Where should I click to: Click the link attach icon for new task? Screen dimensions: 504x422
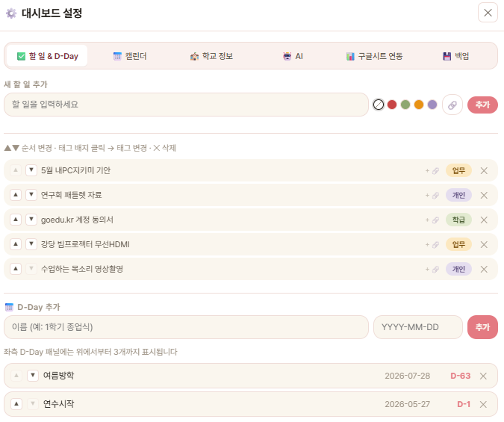click(452, 105)
